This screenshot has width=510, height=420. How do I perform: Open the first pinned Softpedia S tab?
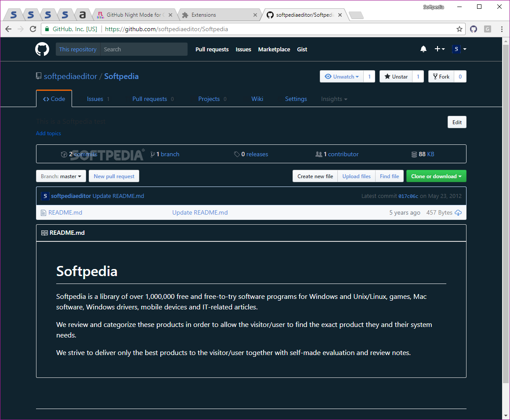tap(14, 15)
